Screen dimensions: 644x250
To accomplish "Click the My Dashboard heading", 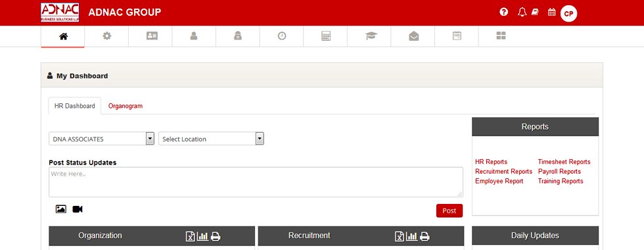I will [x=82, y=76].
